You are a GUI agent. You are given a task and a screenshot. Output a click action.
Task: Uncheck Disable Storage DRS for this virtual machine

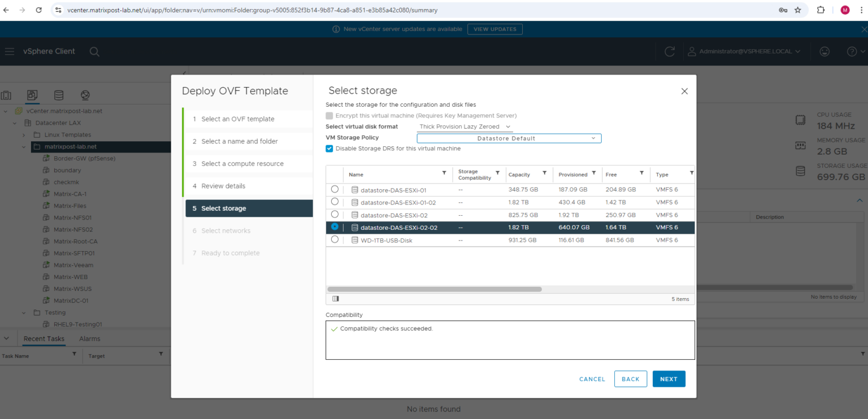tap(329, 149)
